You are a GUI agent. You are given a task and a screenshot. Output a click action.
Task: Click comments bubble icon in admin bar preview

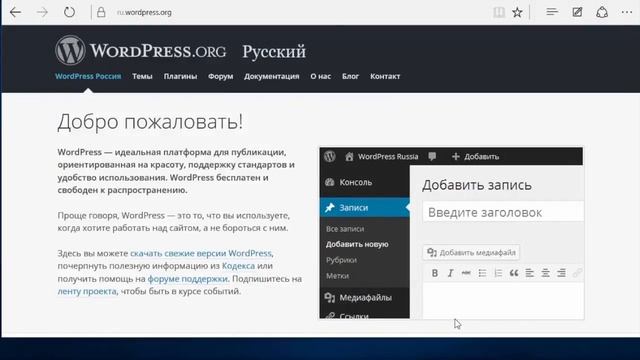pyautogui.click(x=432, y=156)
